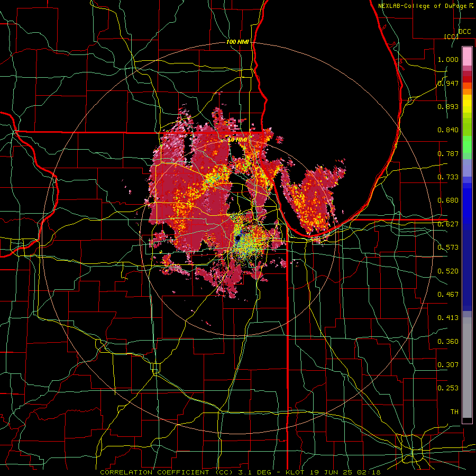Click the DCC product label
This screenshot has height=476, width=476.
(464, 31)
